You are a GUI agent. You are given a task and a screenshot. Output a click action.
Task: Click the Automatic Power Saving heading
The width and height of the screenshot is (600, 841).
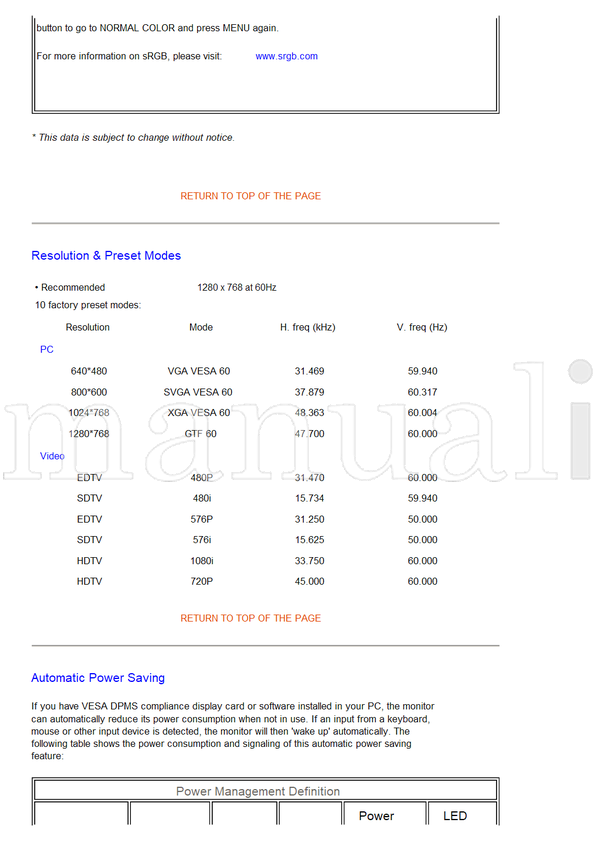point(98,678)
